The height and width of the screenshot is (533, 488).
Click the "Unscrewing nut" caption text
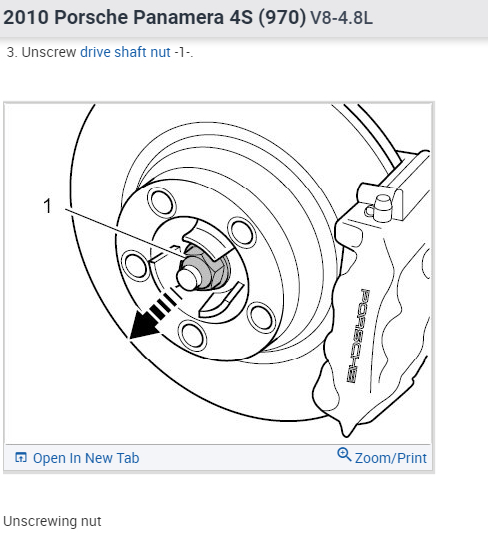[52, 521]
